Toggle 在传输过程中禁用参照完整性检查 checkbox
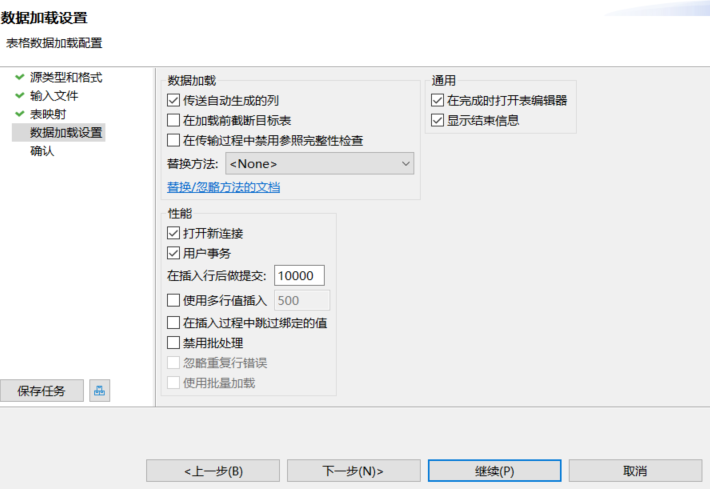 pyautogui.click(x=173, y=139)
